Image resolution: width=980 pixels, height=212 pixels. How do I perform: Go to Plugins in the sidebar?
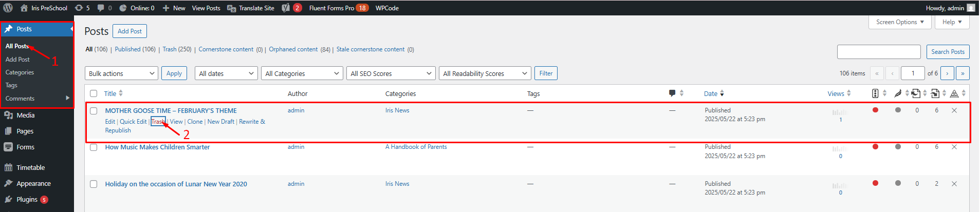click(x=27, y=200)
